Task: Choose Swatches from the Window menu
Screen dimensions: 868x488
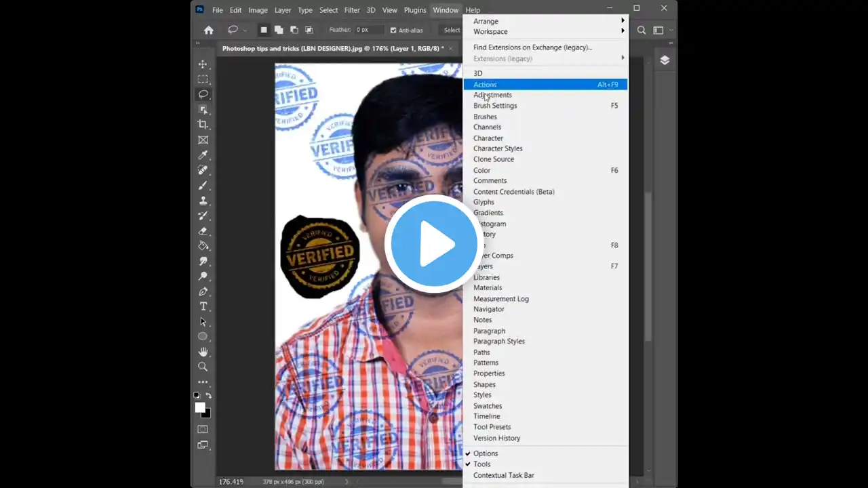Action: [x=546, y=406]
